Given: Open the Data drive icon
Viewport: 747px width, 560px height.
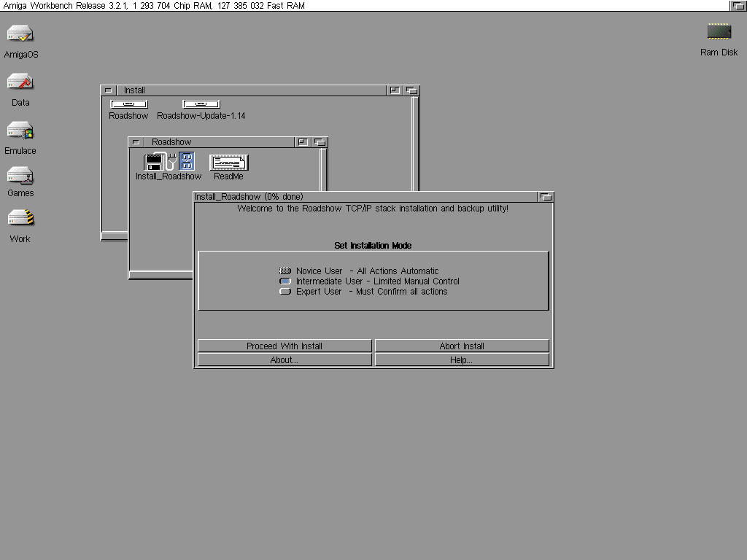Looking at the screenshot, I should click(20, 82).
